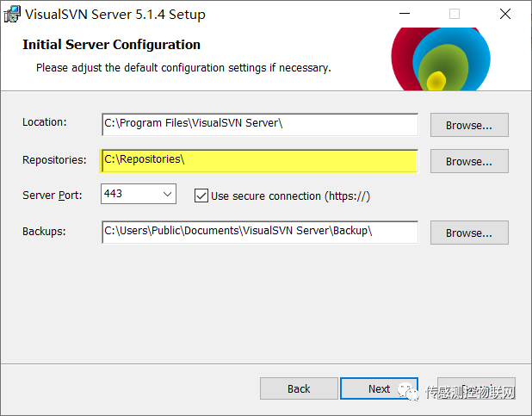Click inside the Location path field
The image size is (532, 416).
tap(259, 124)
